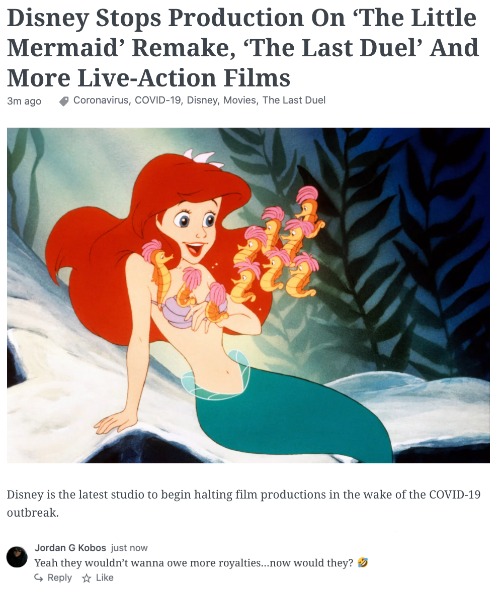Open Jordan G Kobos avatar

pos(17,557)
